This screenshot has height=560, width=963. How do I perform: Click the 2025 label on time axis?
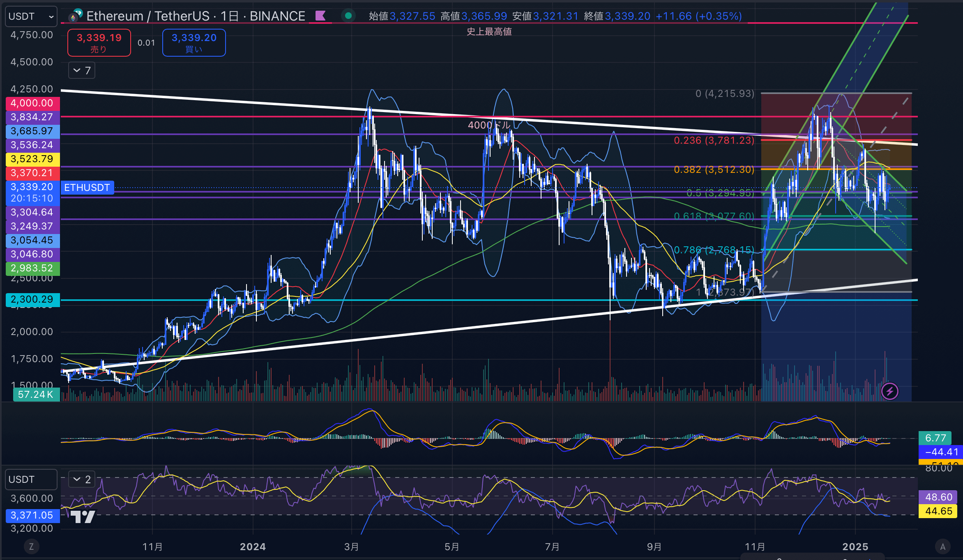[855, 547]
